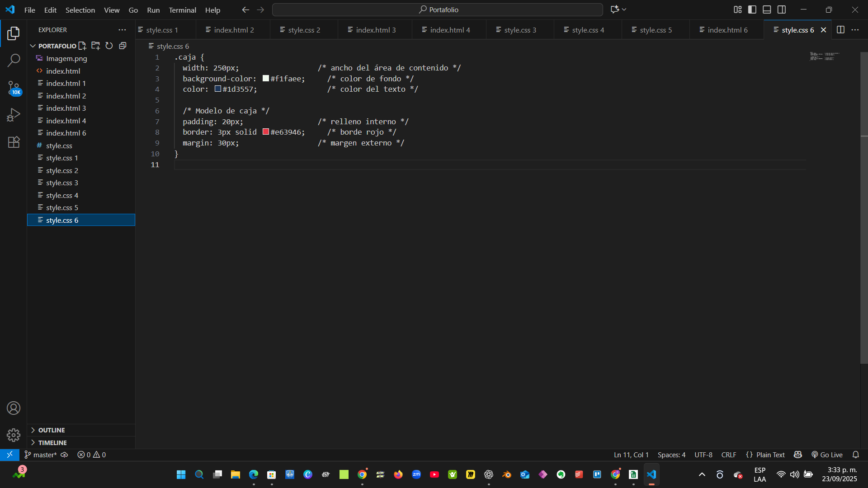Open the Copilot chat icon in title bar

(614, 9)
